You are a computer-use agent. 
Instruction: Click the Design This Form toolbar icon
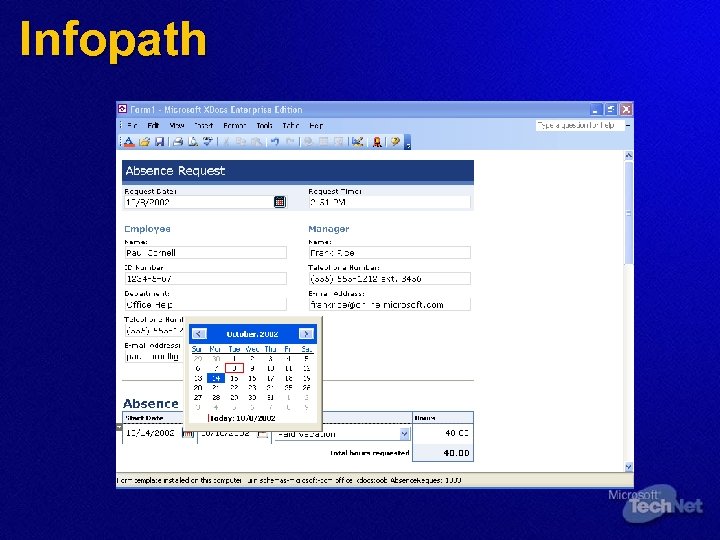[x=357, y=142]
